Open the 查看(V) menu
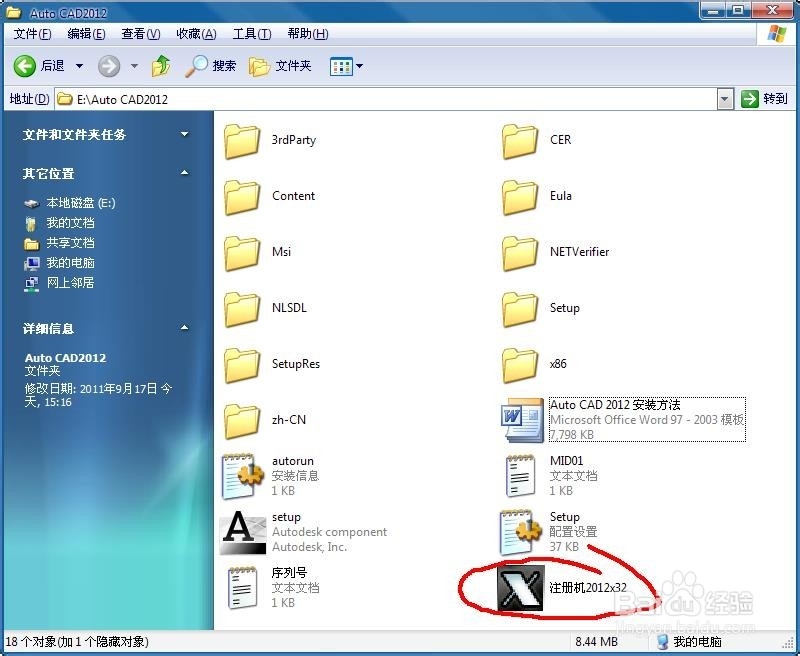This screenshot has height=656, width=800. (140, 34)
